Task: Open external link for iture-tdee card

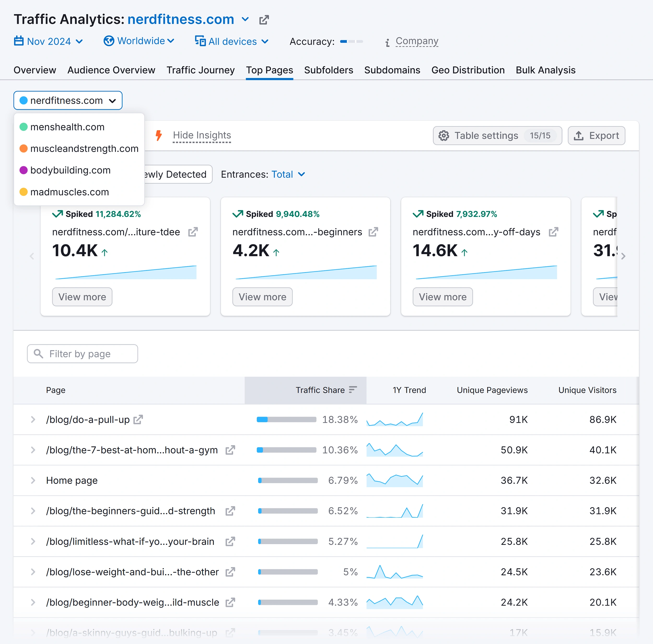Action: pos(193,232)
